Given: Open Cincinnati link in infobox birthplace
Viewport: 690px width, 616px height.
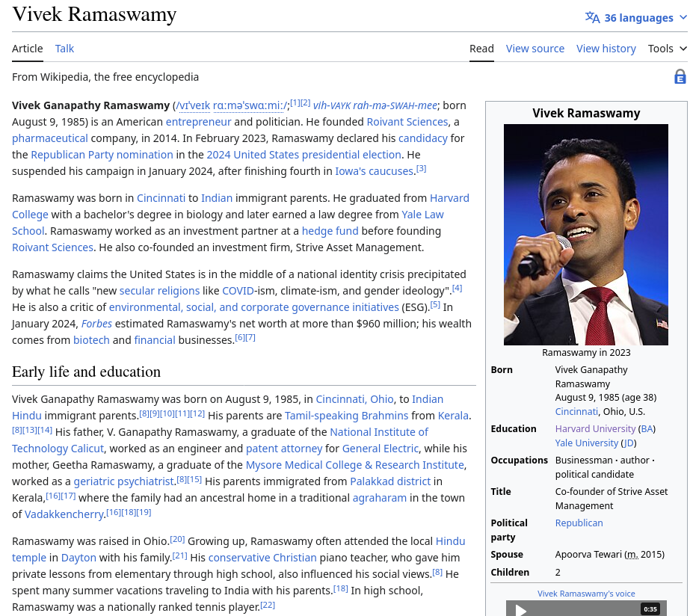Looking at the screenshot, I should click(x=576, y=412).
